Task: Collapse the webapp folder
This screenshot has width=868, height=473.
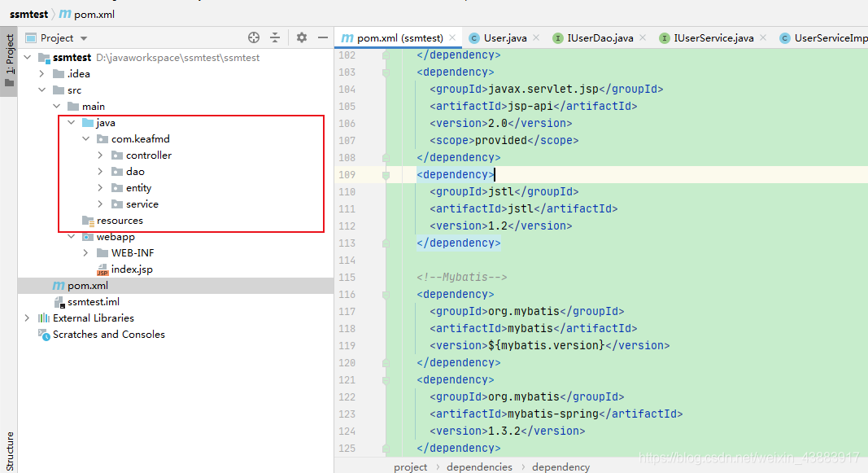Action: click(71, 236)
